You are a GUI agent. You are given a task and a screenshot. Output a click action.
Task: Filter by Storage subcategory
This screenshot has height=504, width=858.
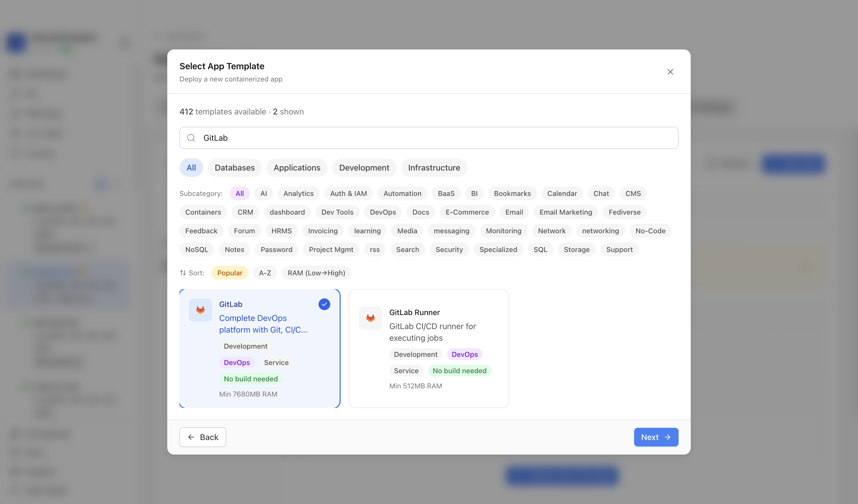point(576,249)
